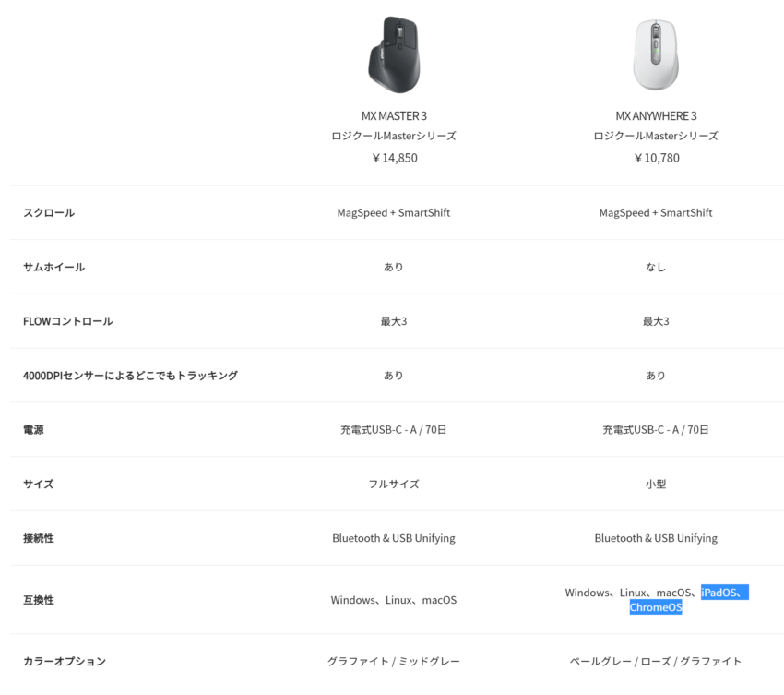Click the FLOWコントロール row label
784x695 pixels.
coord(68,321)
